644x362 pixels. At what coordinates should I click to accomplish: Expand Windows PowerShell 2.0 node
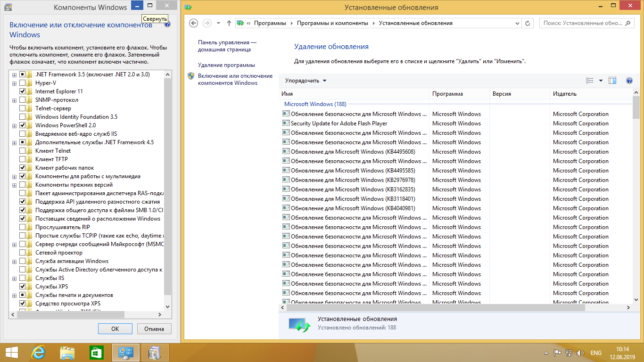tap(15, 125)
